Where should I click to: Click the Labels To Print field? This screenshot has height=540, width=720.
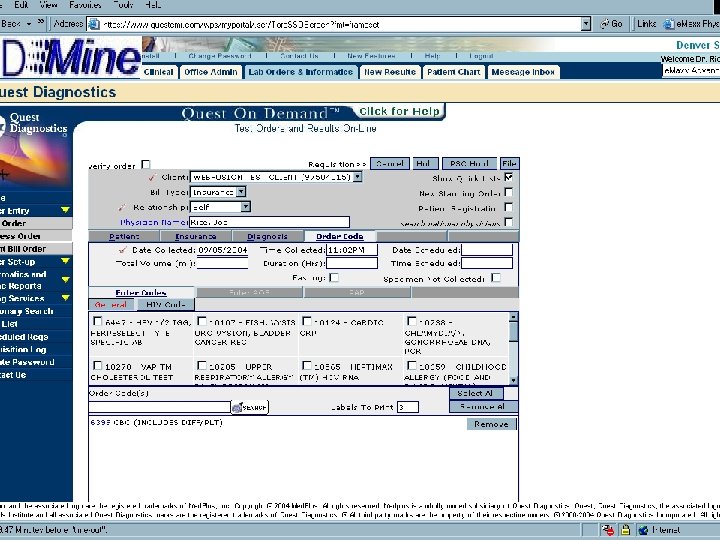[x=408, y=407]
